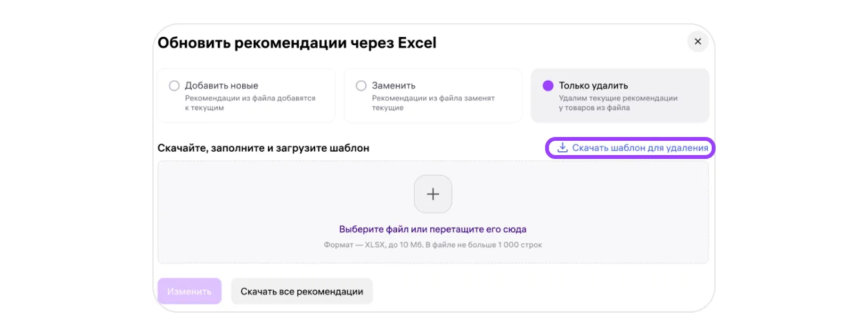This screenshot has height=336, width=868.
Task: Select the "Только удалить" radio circle
Action: (x=548, y=86)
